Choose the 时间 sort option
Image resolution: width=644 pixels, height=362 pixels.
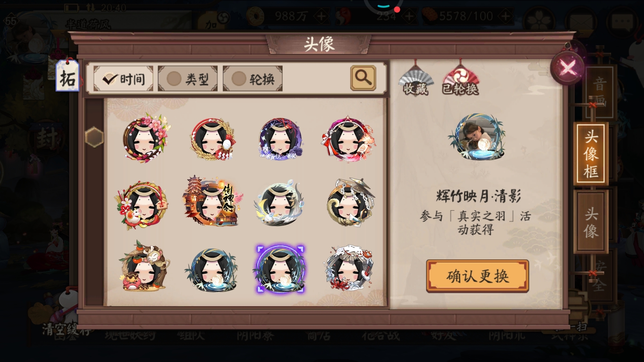point(123,78)
